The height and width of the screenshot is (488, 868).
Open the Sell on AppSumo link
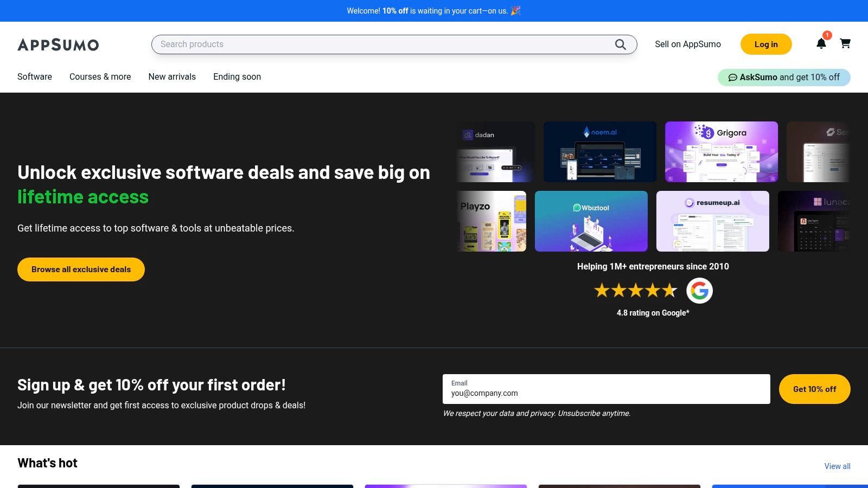click(687, 44)
